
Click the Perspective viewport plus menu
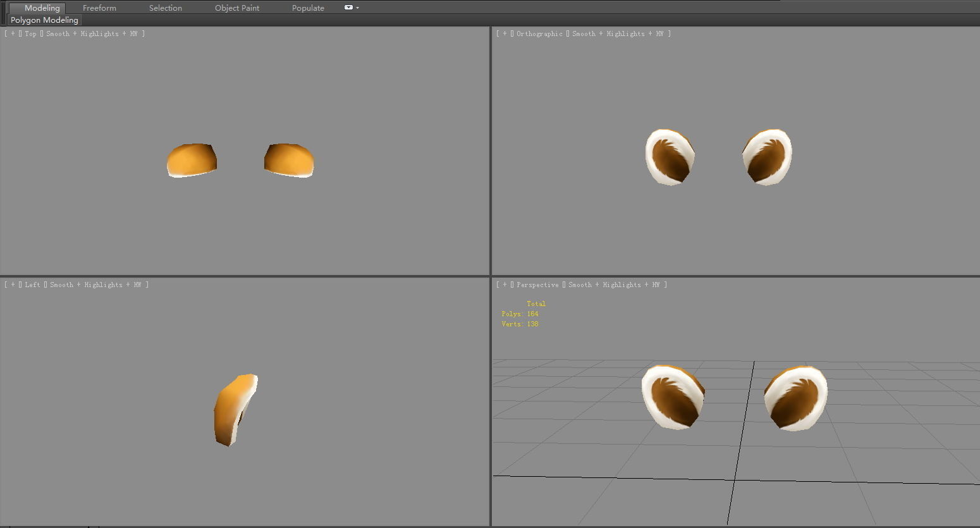click(505, 285)
